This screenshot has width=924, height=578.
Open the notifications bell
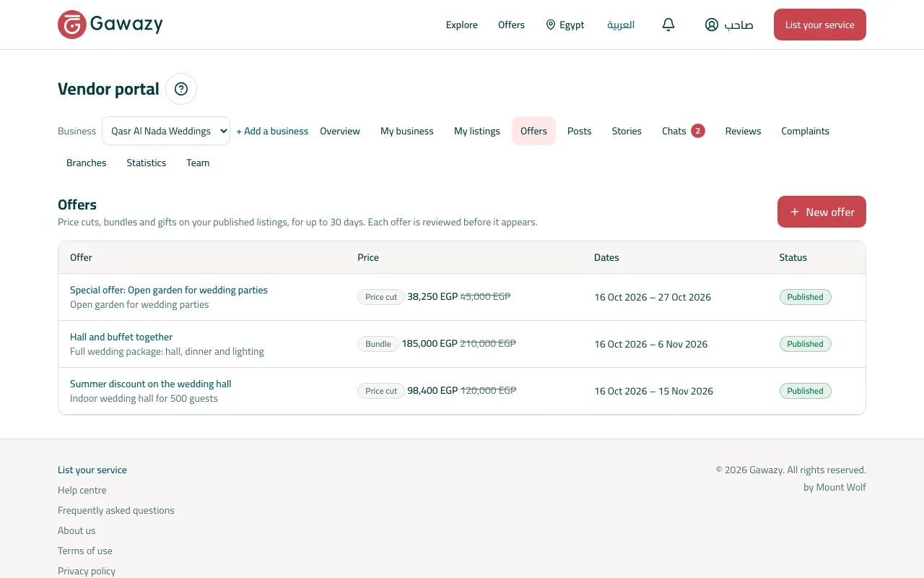tap(668, 25)
